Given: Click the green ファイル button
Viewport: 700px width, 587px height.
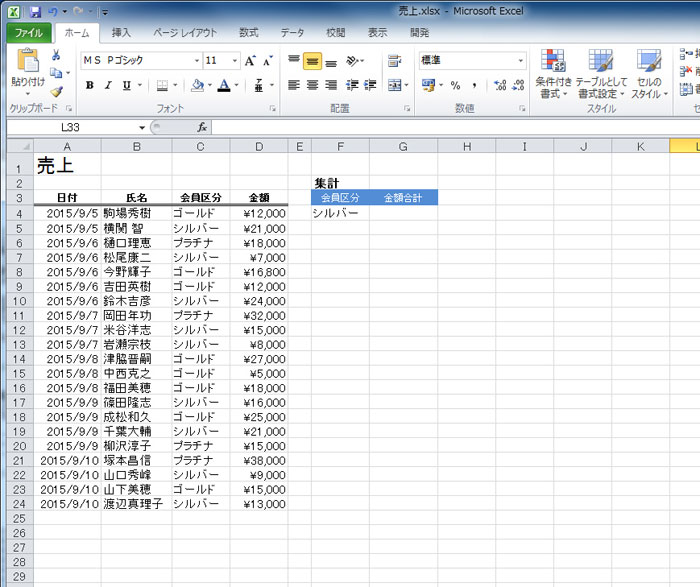Looking at the screenshot, I should (x=29, y=32).
